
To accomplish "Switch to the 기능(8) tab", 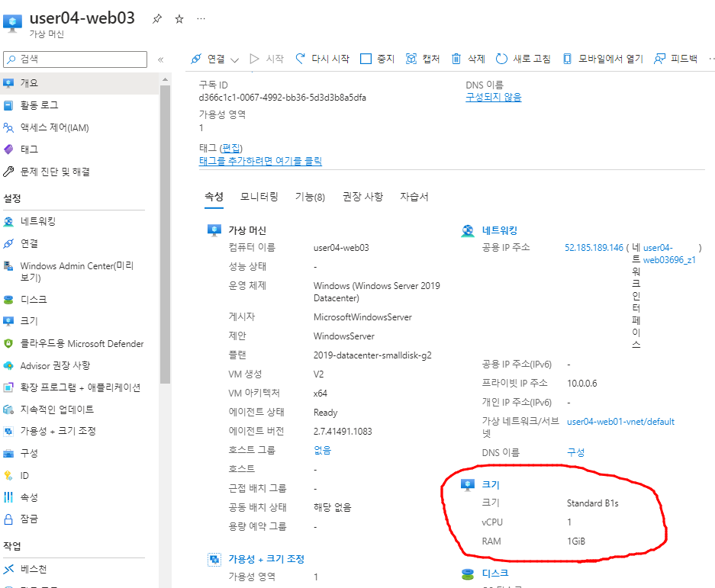I will 310,197.
